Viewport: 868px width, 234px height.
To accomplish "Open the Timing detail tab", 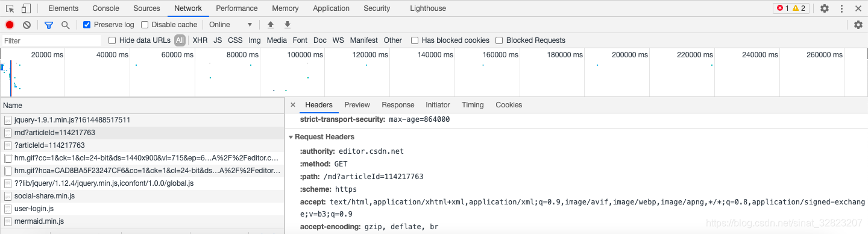I will [473, 105].
